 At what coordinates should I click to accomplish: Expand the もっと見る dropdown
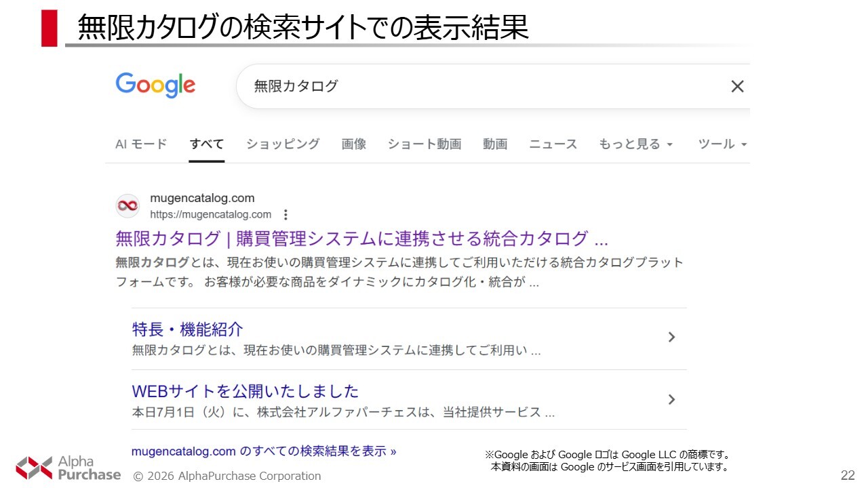635,144
